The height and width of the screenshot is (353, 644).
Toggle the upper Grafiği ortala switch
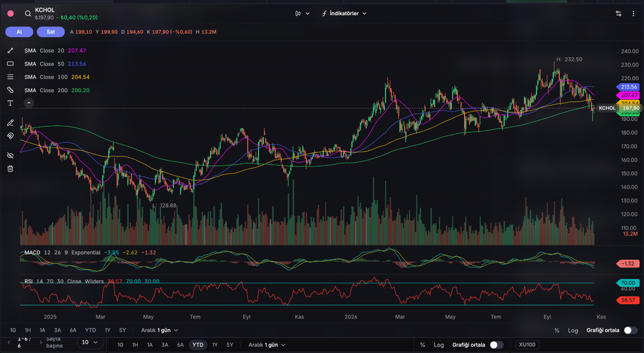click(x=630, y=330)
